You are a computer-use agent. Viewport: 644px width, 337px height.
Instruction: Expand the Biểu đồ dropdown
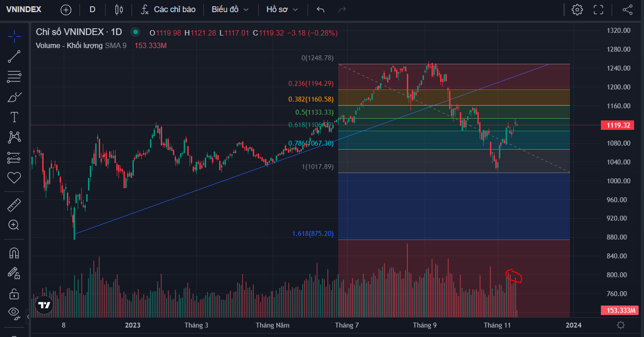coord(230,9)
